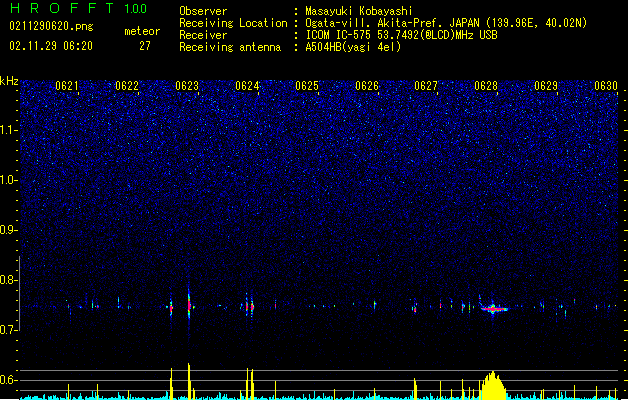The height and width of the screenshot is (400, 629).
Task: Click the wide yellow power peak below 0628
Action: (x=493, y=386)
